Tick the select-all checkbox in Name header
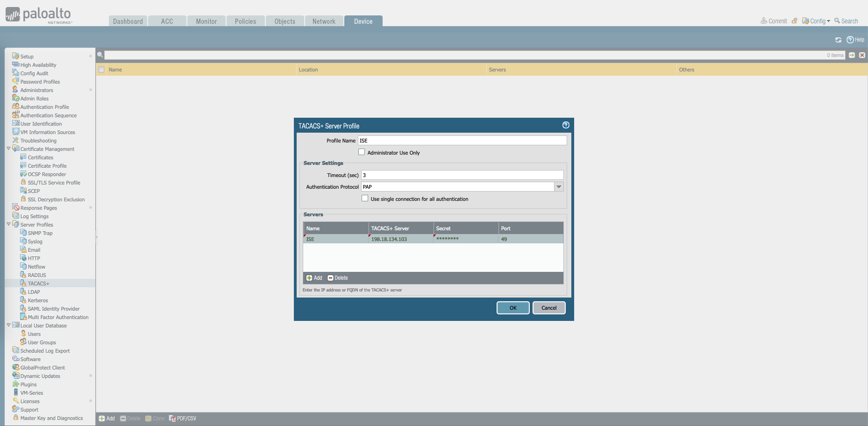This screenshot has height=426, width=868. (x=101, y=70)
